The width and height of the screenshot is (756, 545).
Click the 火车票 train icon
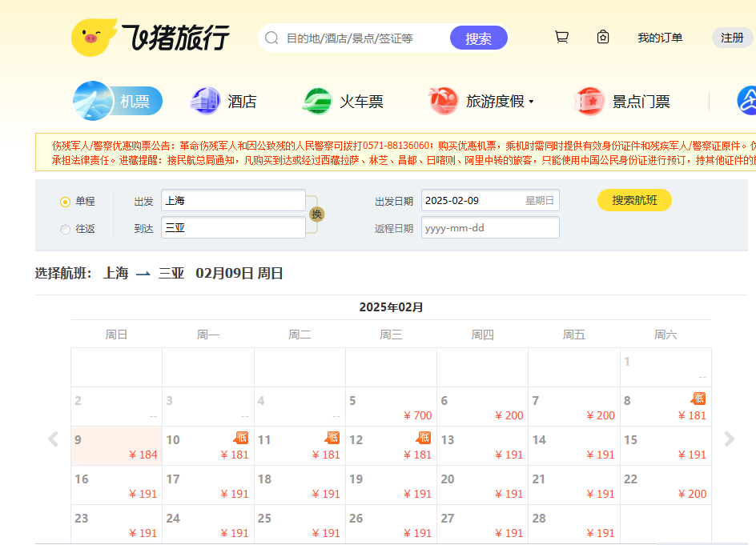(x=316, y=101)
